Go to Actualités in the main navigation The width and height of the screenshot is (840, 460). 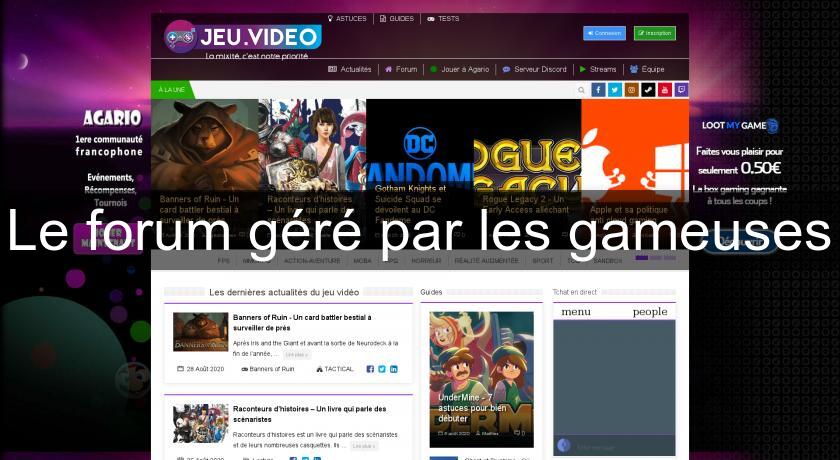coord(350,70)
